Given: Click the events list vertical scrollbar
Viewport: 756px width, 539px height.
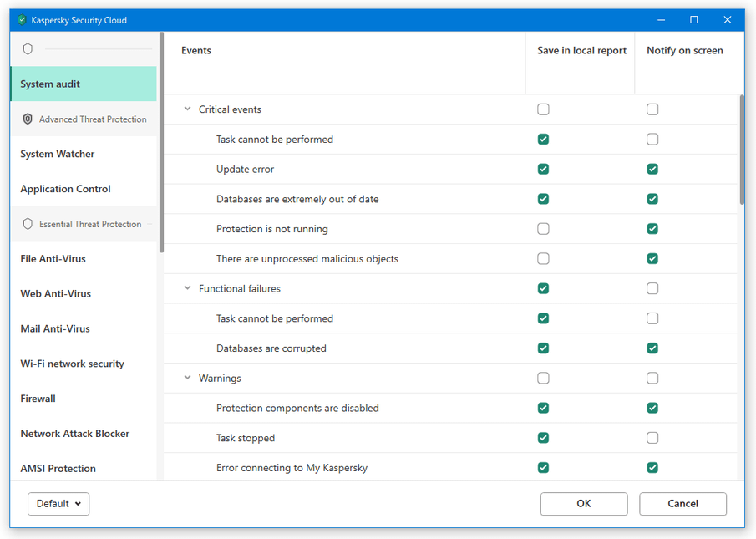Looking at the screenshot, I should 742,150.
